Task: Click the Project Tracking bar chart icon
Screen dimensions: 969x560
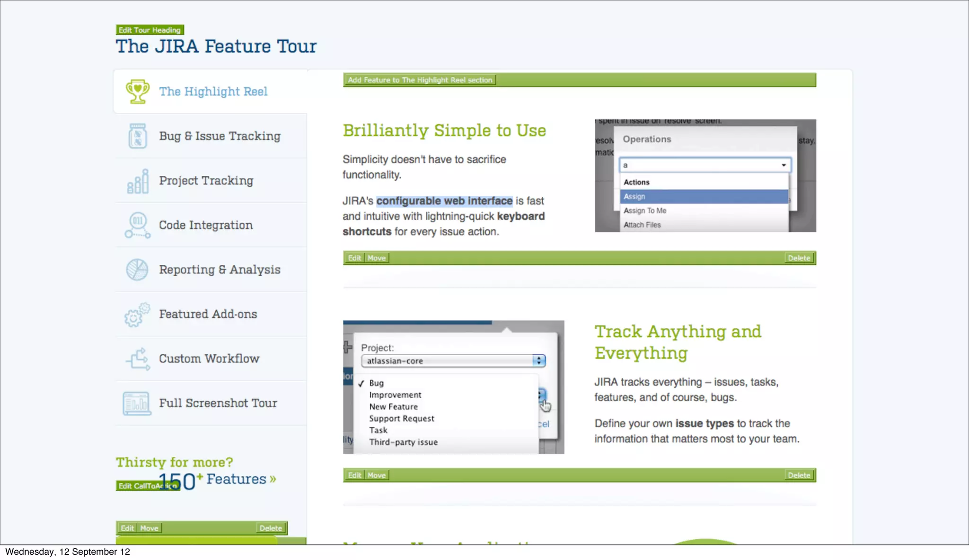Action: click(x=138, y=181)
